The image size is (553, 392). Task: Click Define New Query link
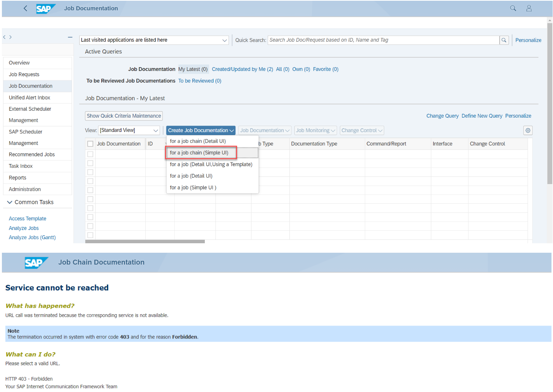coord(482,116)
